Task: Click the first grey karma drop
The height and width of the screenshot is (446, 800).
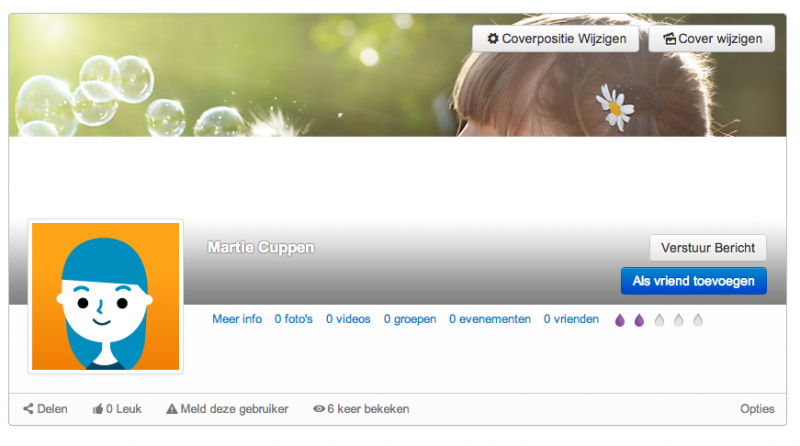Action: point(659,320)
